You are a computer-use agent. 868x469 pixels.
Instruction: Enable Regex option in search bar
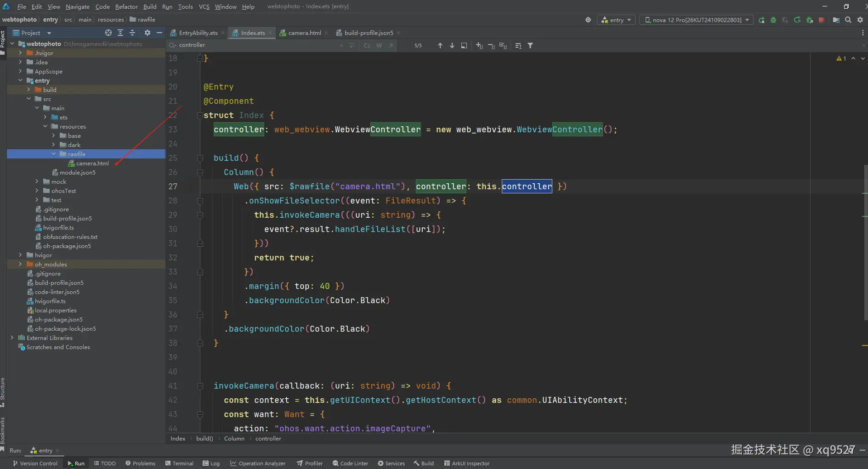click(x=391, y=45)
